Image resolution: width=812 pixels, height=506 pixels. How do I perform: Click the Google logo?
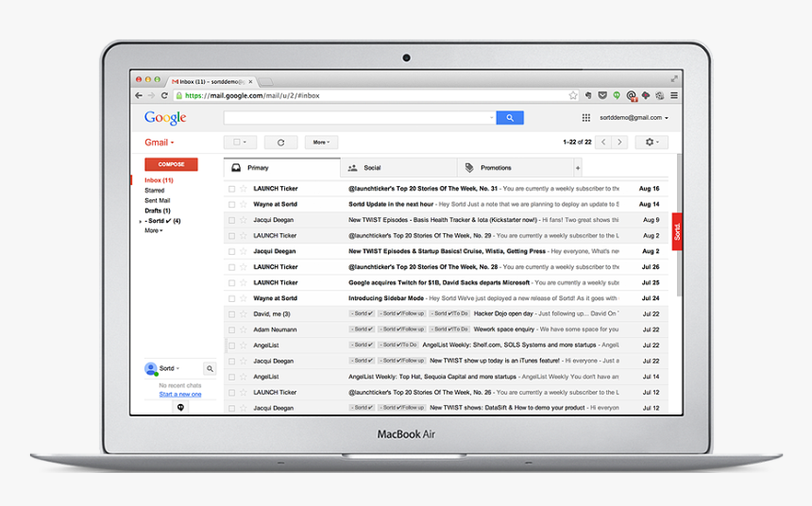point(165,118)
